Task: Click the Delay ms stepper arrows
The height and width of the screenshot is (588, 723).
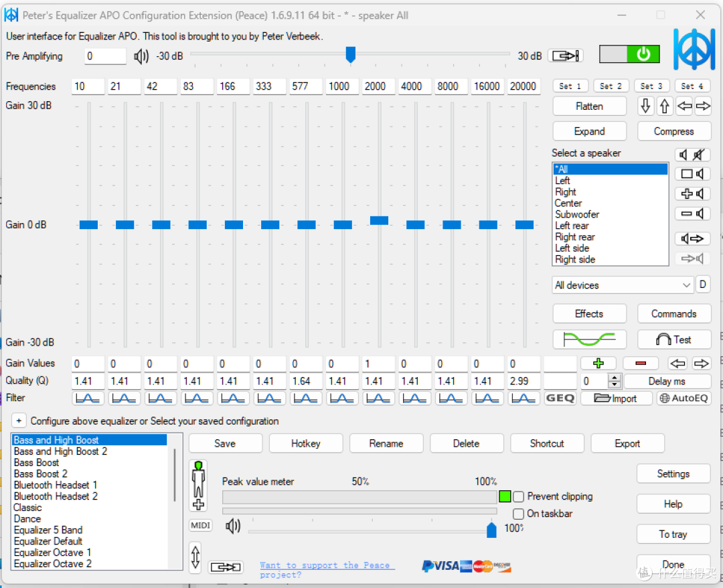Action: pos(614,381)
